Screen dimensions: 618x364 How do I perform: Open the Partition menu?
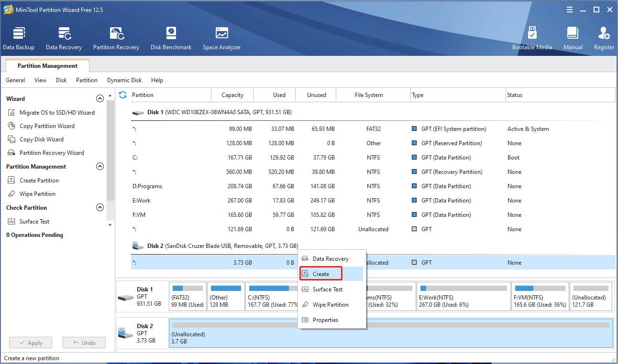[x=87, y=80]
